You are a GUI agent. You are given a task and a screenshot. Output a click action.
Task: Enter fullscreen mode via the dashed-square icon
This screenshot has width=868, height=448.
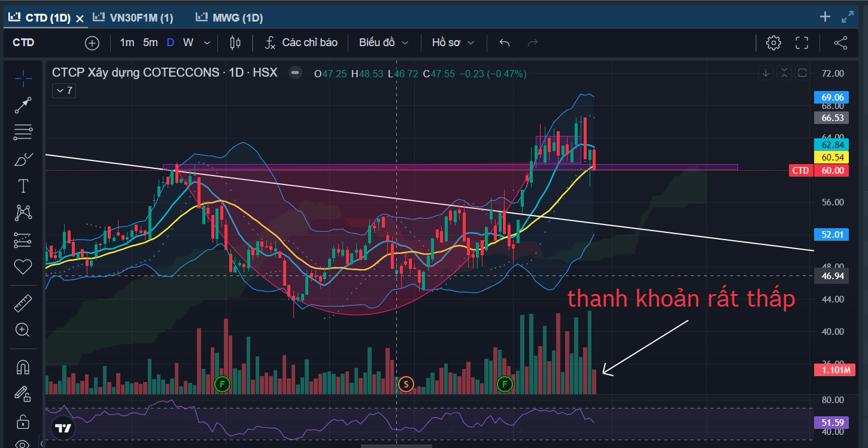click(x=802, y=43)
